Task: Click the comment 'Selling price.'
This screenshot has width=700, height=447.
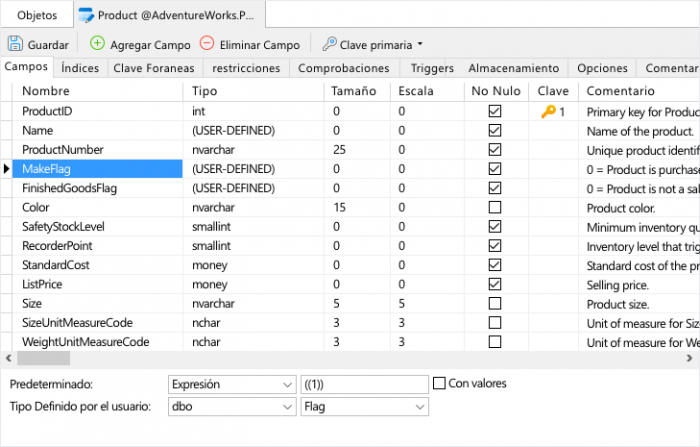Action: (x=617, y=285)
